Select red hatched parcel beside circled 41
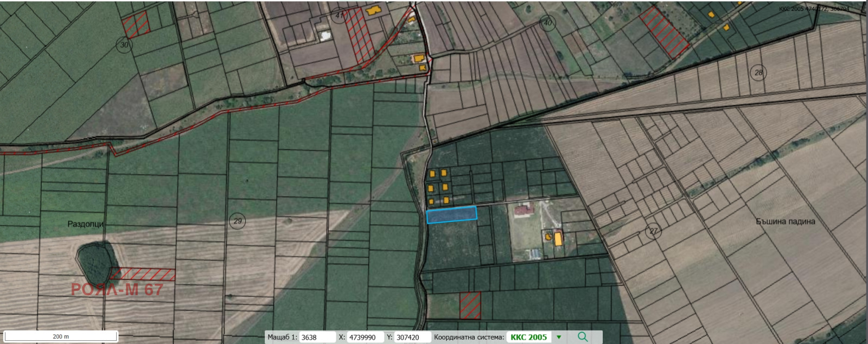The width and height of the screenshot is (868, 344). click(359, 34)
